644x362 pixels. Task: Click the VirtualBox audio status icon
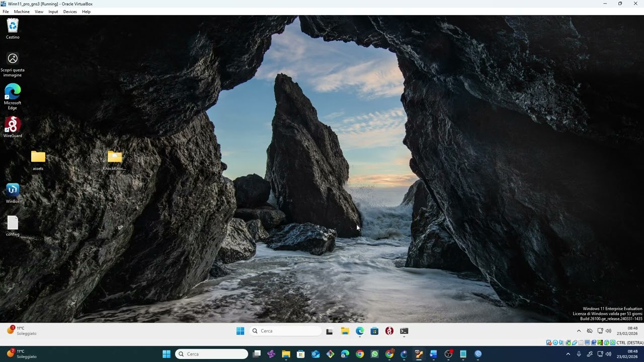tap(561, 342)
